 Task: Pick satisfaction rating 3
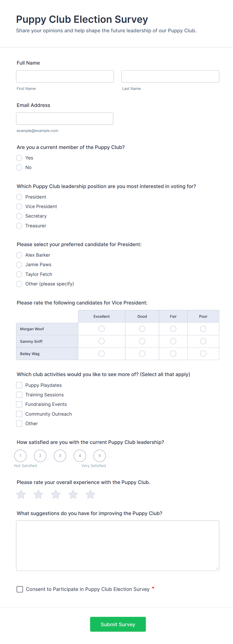pyautogui.click(x=60, y=456)
